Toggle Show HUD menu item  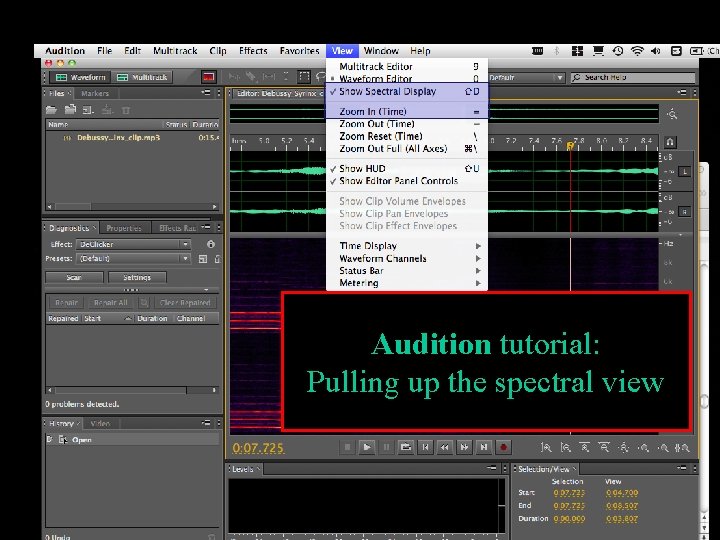point(407,169)
